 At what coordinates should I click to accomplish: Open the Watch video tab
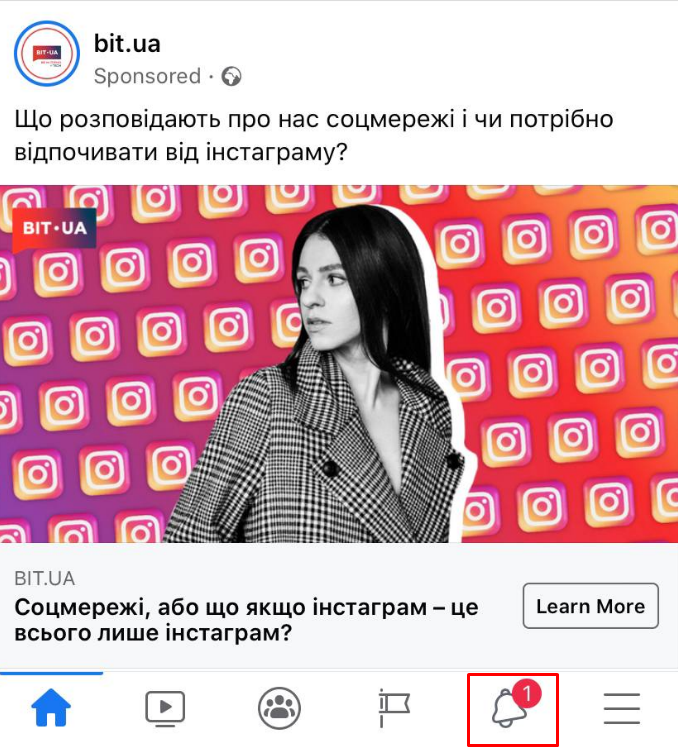point(165,708)
